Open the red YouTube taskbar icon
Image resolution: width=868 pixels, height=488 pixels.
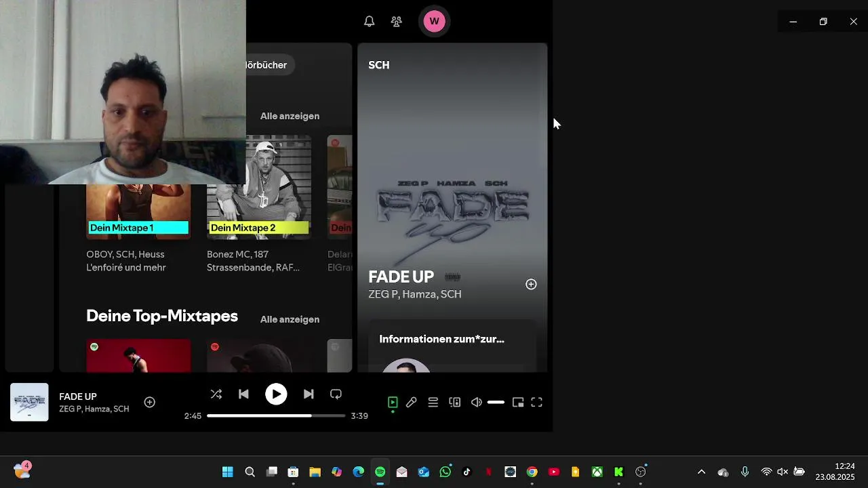tap(553, 472)
